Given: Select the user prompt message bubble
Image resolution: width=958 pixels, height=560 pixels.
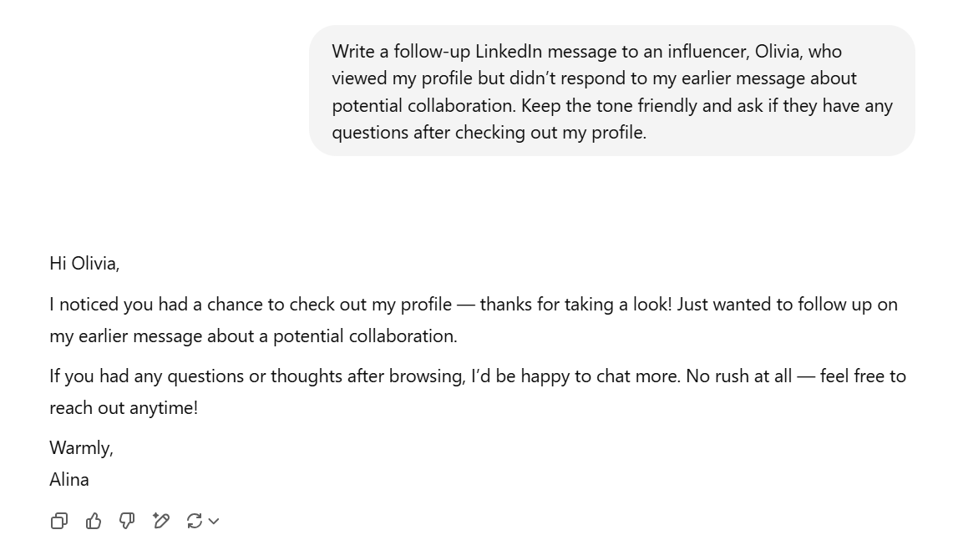Looking at the screenshot, I should coord(611,91).
